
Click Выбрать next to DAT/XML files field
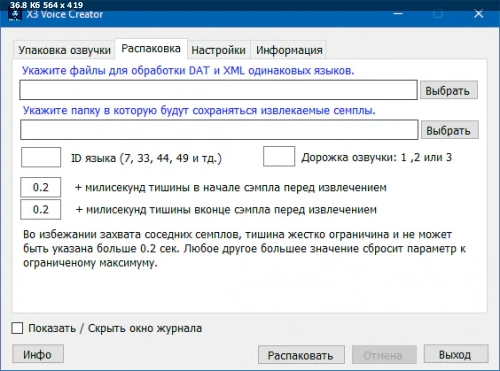[449, 90]
